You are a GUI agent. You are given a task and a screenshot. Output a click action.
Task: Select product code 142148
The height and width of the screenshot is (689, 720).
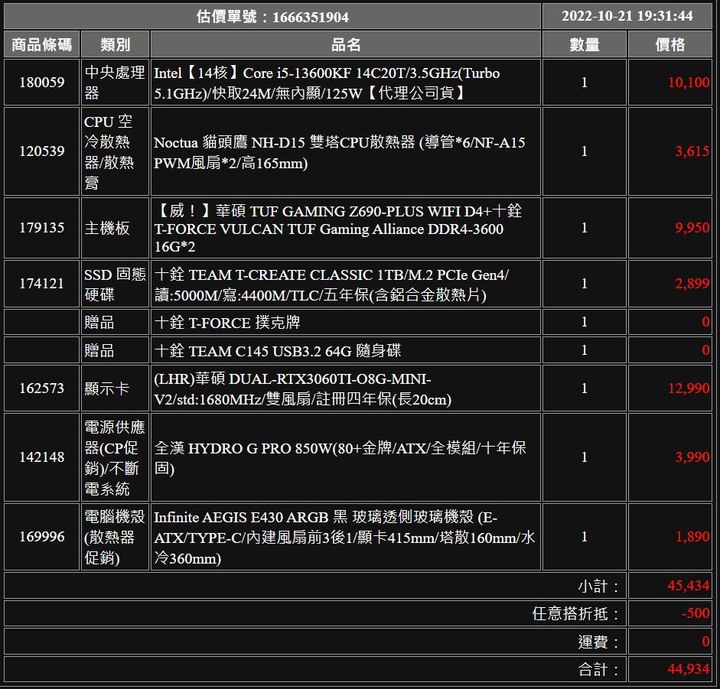[x=42, y=457]
